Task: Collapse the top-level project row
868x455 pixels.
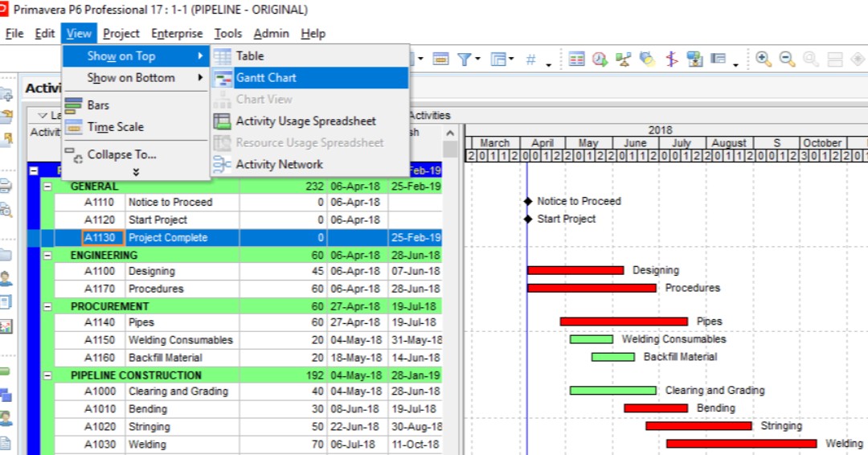Action: tap(34, 170)
